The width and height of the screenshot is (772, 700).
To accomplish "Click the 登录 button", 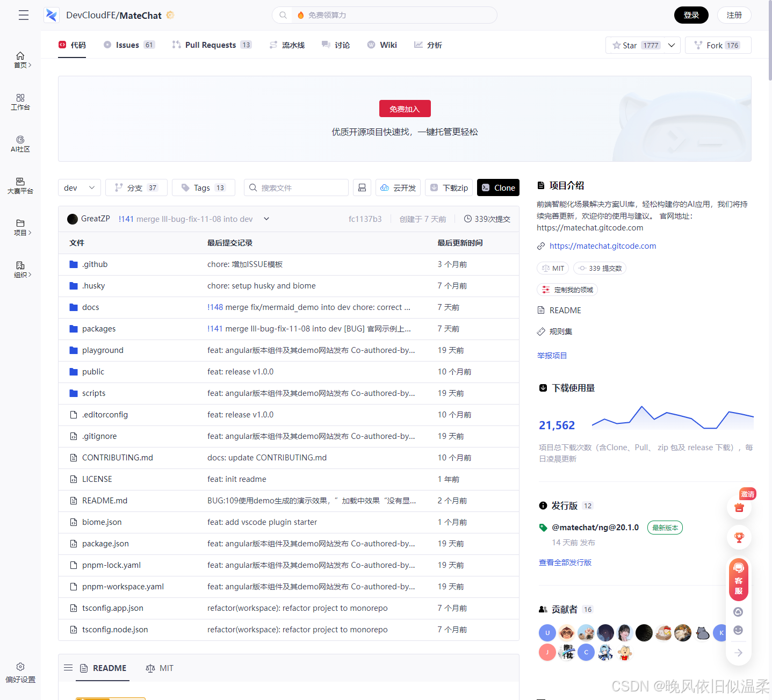I will [691, 15].
